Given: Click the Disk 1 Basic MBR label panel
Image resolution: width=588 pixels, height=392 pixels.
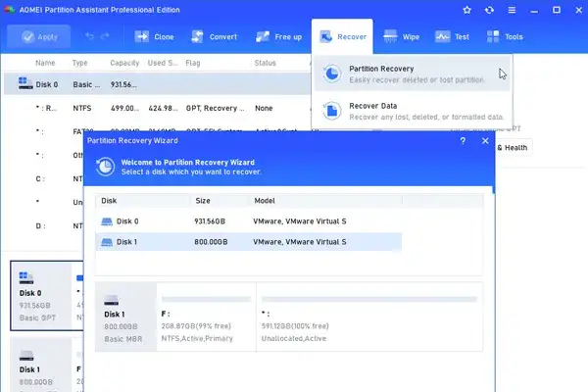Looking at the screenshot, I should click(126, 317).
